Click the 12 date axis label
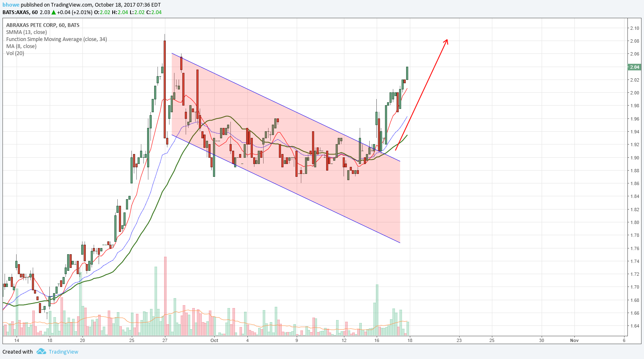644x359 pixels. point(344,340)
